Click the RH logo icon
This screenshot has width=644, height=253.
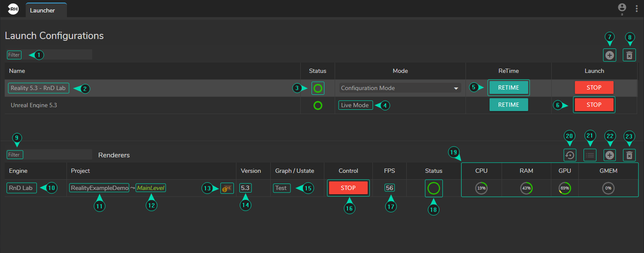point(13,9)
